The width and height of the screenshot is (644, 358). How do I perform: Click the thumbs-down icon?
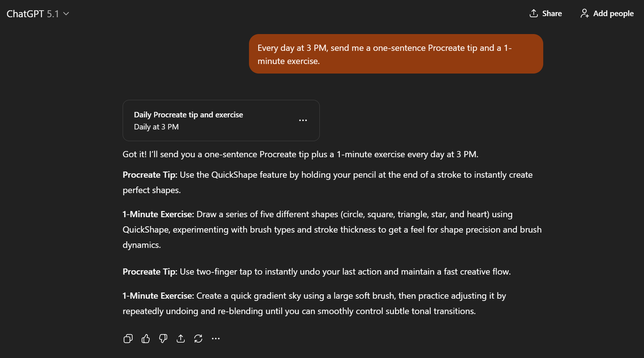coord(163,338)
